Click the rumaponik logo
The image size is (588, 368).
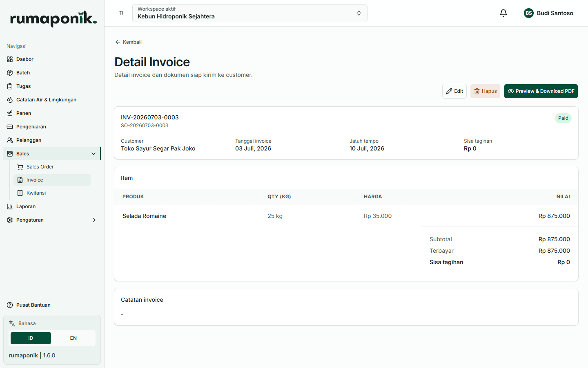tap(53, 19)
